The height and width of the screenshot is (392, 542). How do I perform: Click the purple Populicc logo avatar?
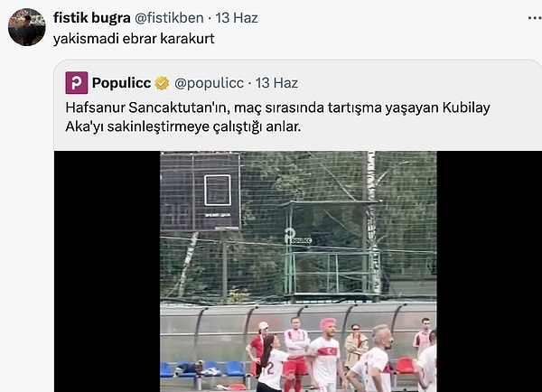[77, 82]
